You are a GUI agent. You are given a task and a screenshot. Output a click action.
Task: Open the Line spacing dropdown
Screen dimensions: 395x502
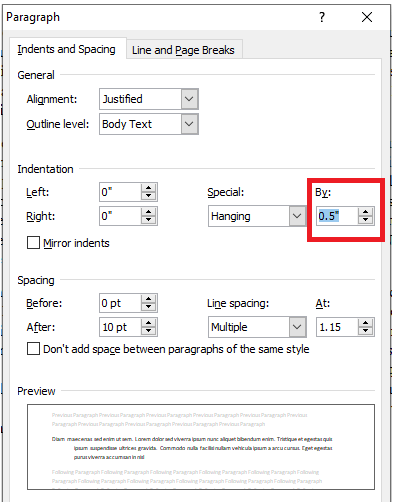tap(297, 327)
